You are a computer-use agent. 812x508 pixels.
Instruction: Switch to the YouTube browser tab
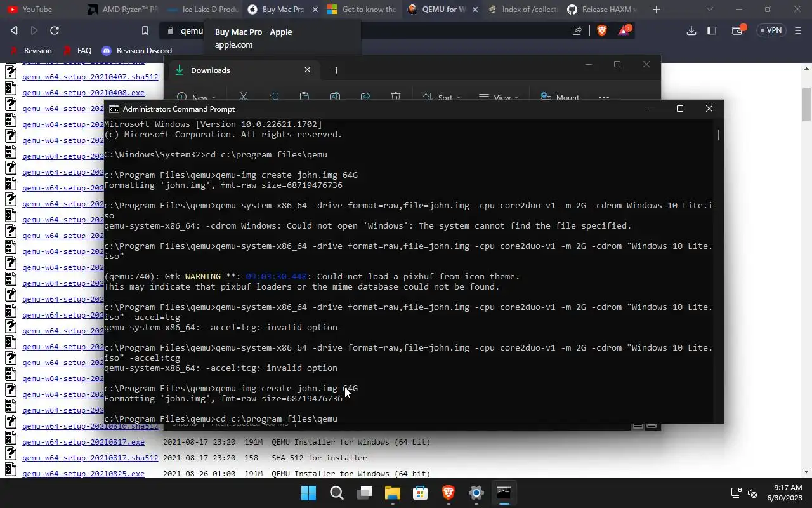click(x=38, y=10)
